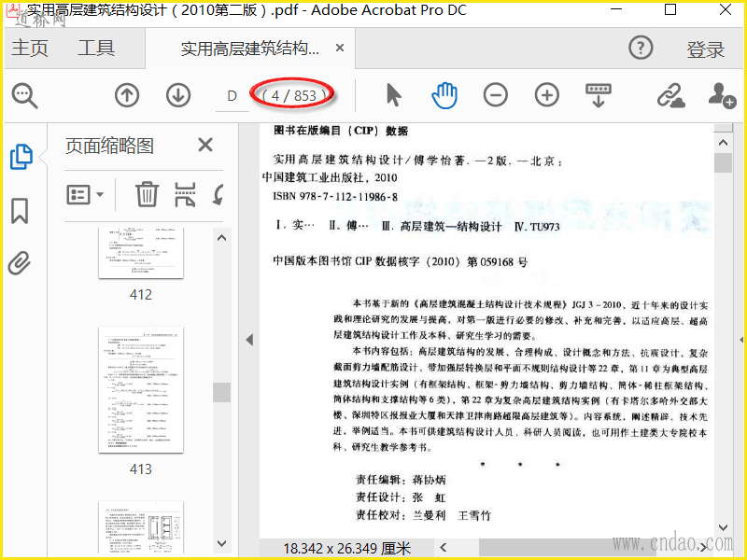Click the ISBN 978-7-112-11986-8 line
Image resolution: width=747 pixels, height=560 pixels.
pos(335,196)
